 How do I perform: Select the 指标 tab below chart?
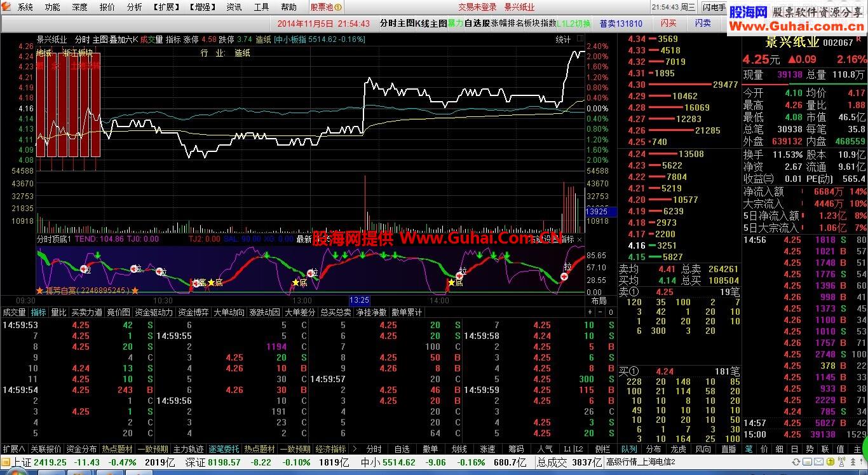39,312
